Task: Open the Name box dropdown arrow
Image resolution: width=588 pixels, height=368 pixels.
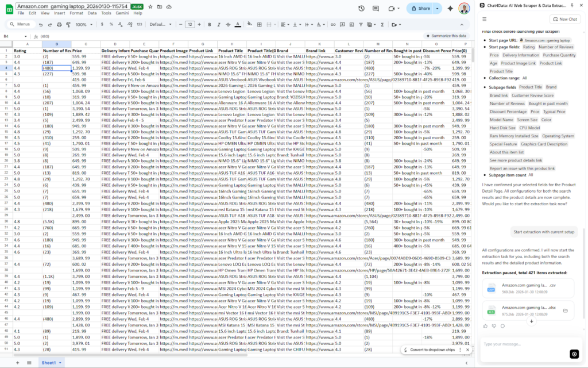Action: tap(25, 36)
